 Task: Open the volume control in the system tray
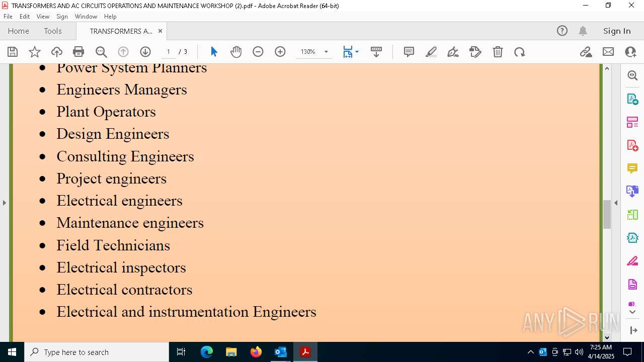pyautogui.click(x=579, y=352)
